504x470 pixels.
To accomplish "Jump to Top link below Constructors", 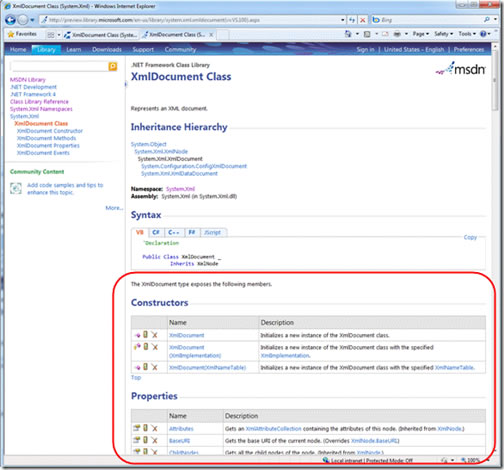I will tap(136, 378).
